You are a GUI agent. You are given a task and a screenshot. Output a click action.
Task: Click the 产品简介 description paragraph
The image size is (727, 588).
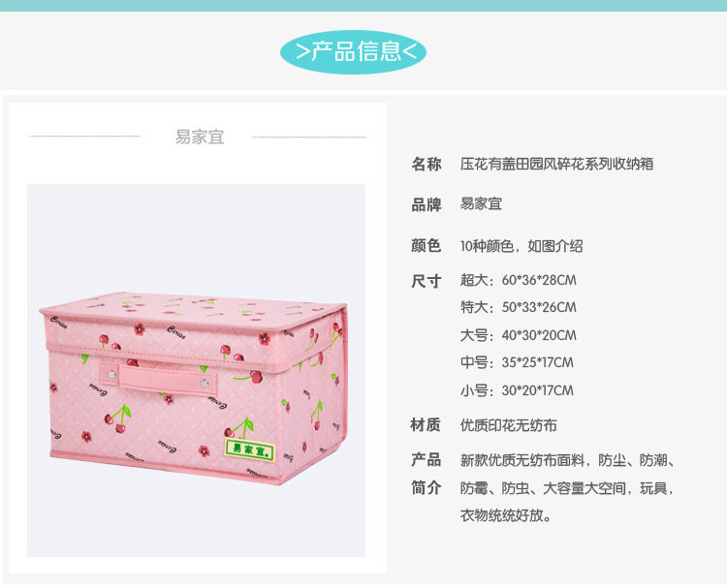567,488
